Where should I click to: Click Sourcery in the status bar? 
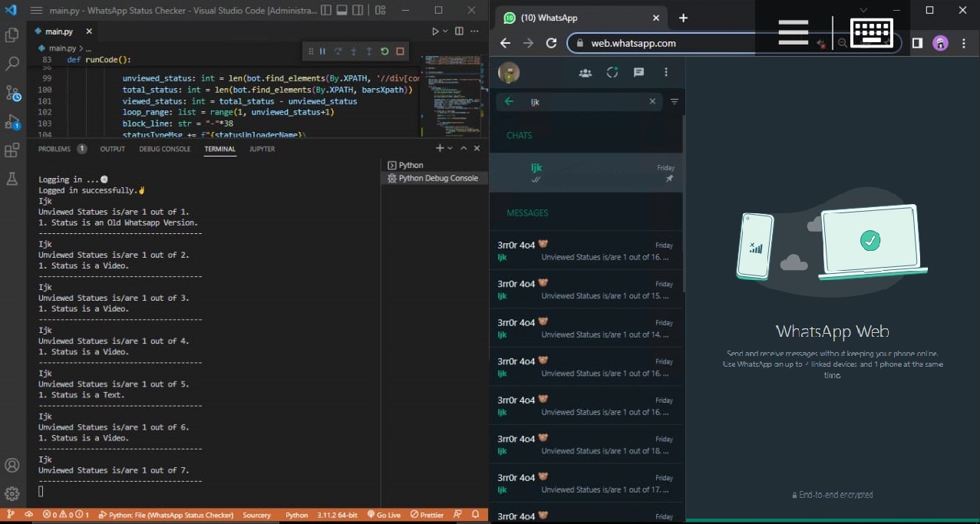pyautogui.click(x=256, y=515)
